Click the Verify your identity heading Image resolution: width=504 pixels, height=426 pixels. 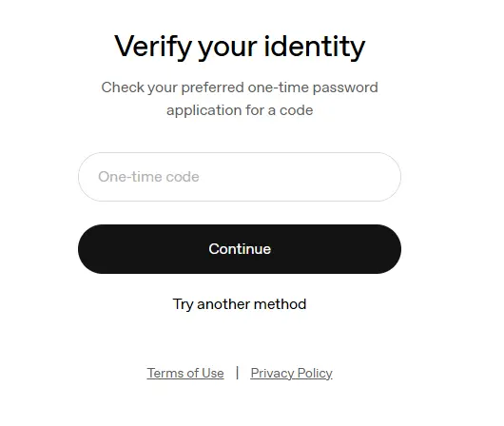coord(240,47)
